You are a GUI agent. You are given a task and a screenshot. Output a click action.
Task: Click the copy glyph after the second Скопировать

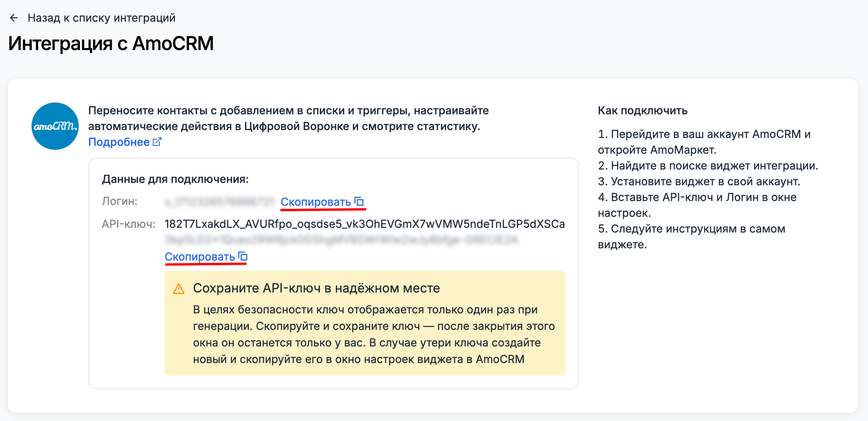pyautogui.click(x=243, y=256)
